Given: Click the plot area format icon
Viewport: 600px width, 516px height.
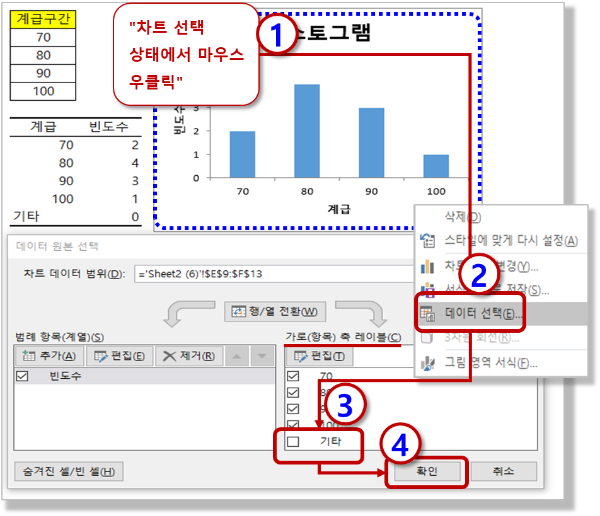Looking at the screenshot, I should point(427,363).
